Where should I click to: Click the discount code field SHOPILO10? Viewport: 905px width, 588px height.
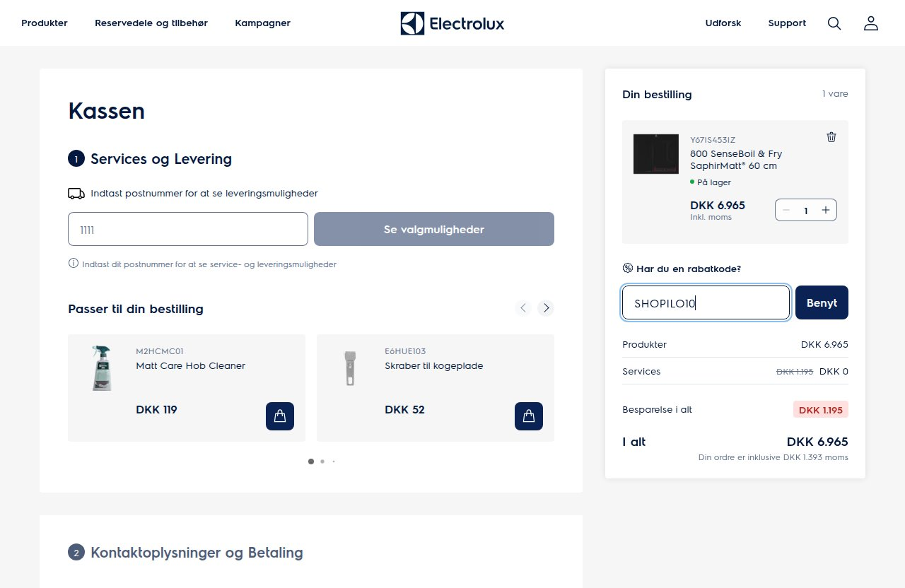(x=706, y=302)
